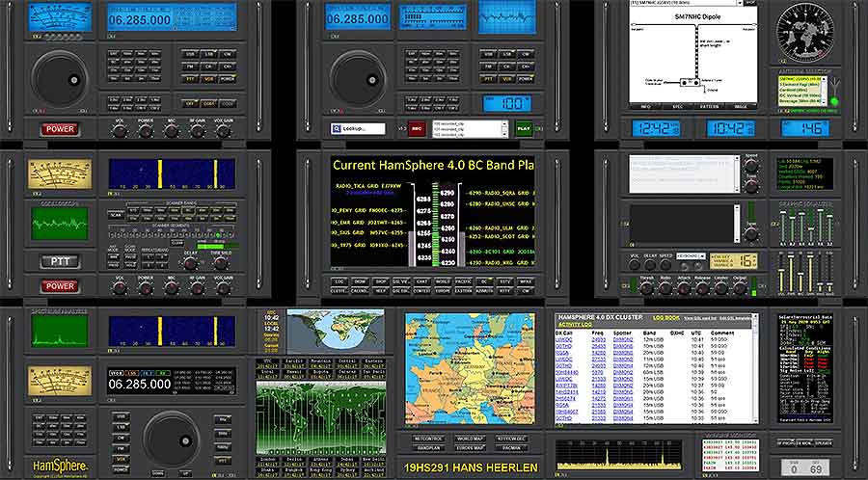The image size is (868, 480).
Task: Click the compressor Attack knob
Action: point(684,287)
